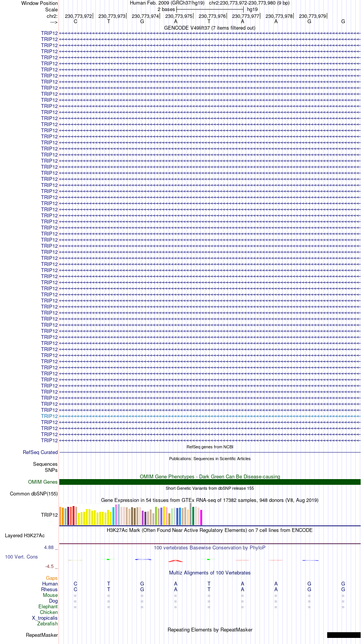Click the Gaps label in Multiz track
Image resolution: width=361 pixels, height=644 pixels.
click(x=52, y=578)
